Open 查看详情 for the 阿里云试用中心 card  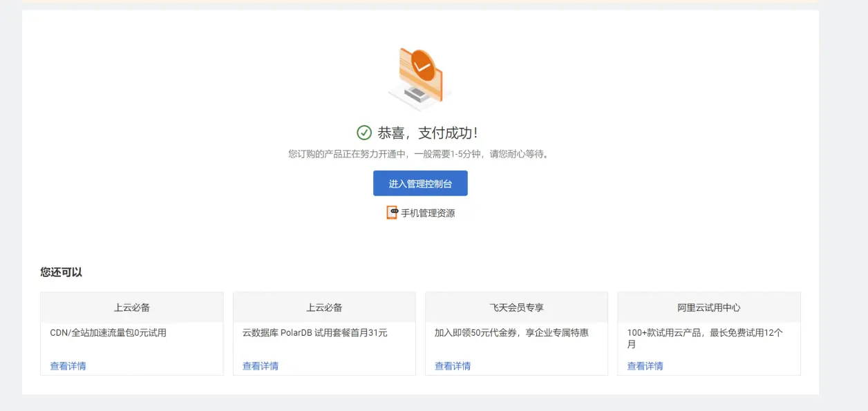(645, 366)
